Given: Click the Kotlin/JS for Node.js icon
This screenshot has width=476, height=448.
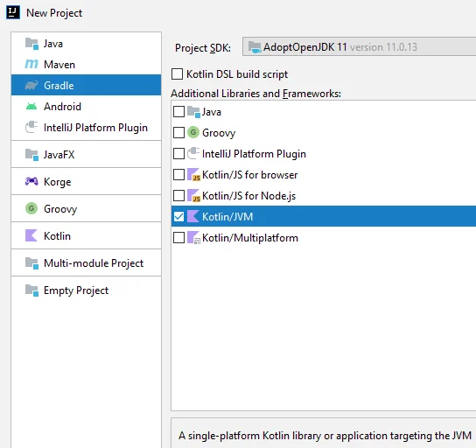Looking at the screenshot, I should tap(193, 196).
